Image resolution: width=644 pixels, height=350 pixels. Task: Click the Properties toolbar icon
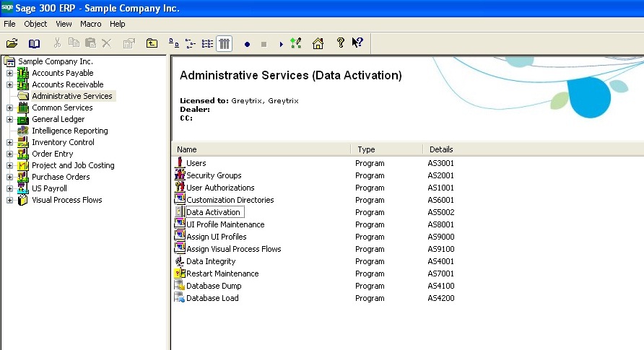(x=129, y=43)
